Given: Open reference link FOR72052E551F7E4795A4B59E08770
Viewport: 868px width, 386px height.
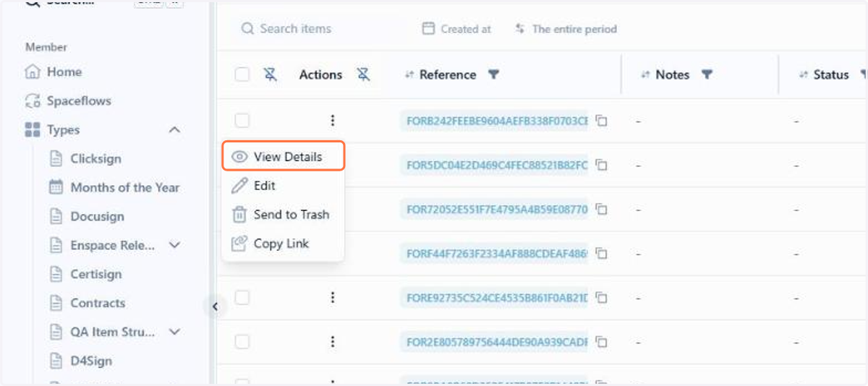Looking at the screenshot, I should coord(495,210).
